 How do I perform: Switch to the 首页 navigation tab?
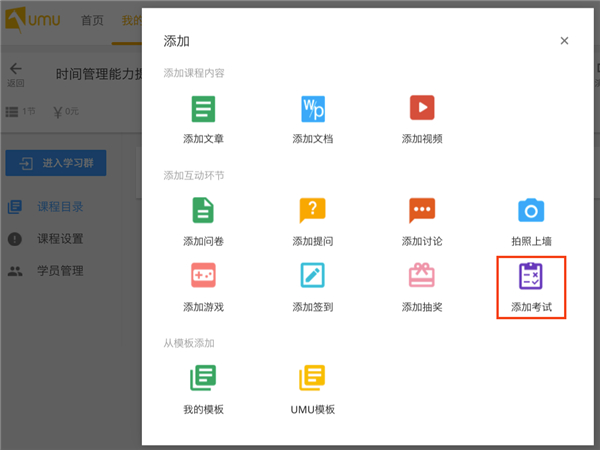coord(92,21)
